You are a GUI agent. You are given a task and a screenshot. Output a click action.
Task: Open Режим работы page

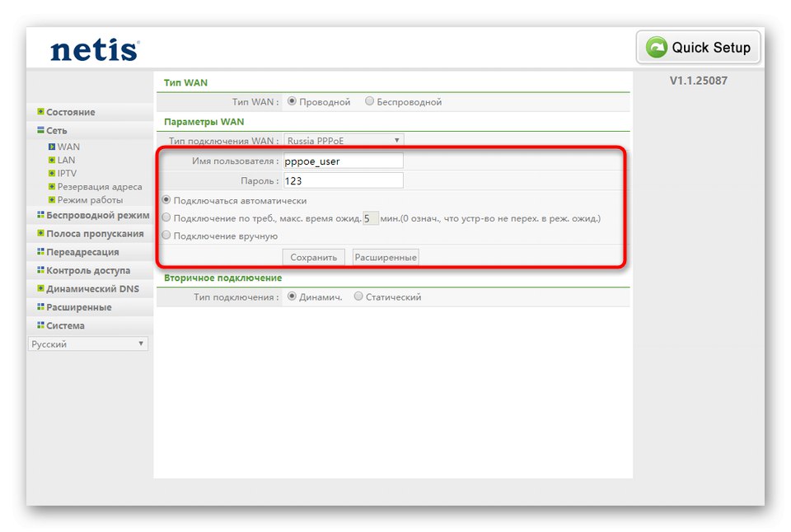coord(90,199)
